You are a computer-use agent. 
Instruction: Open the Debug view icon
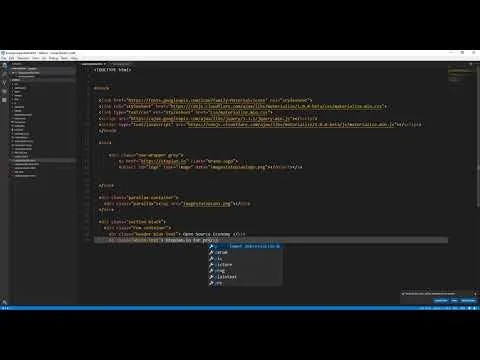pyautogui.click(x=4, y=91)
